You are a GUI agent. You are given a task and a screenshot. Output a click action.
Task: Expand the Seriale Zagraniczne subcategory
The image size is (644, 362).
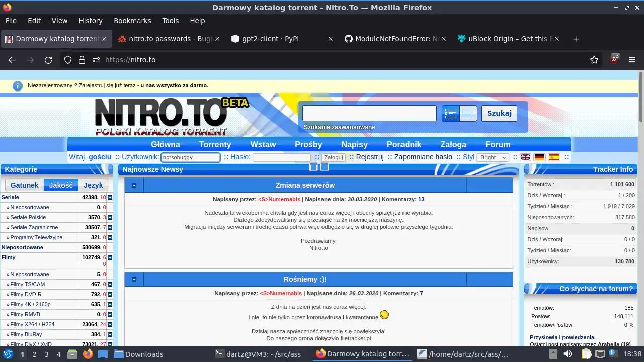[110, 228]
